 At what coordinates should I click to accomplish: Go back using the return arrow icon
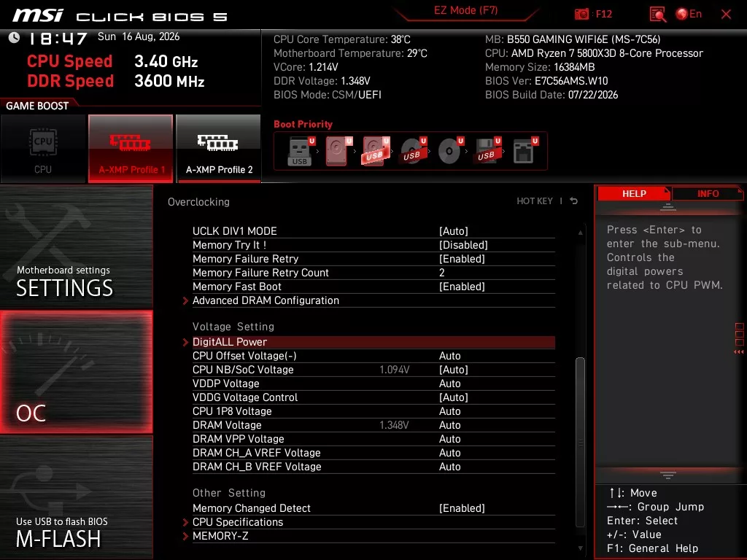[573, 201]
